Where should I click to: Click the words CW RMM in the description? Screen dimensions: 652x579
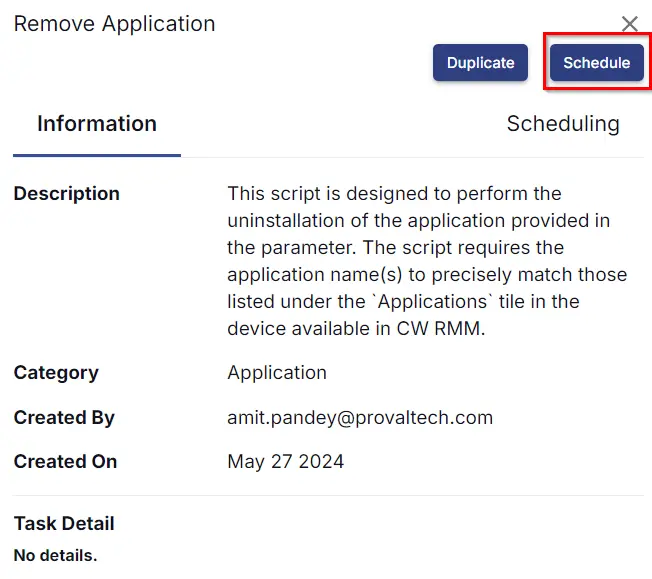click(441, 329)
